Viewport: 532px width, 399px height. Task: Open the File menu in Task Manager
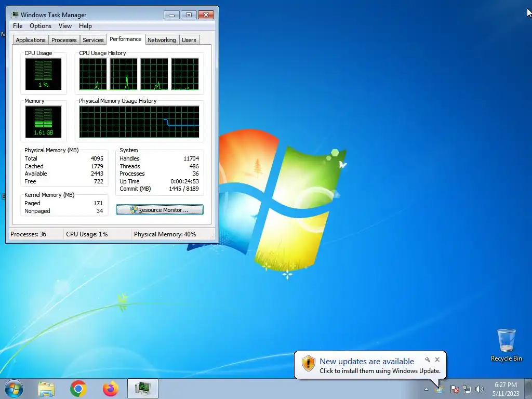[18, 26]
